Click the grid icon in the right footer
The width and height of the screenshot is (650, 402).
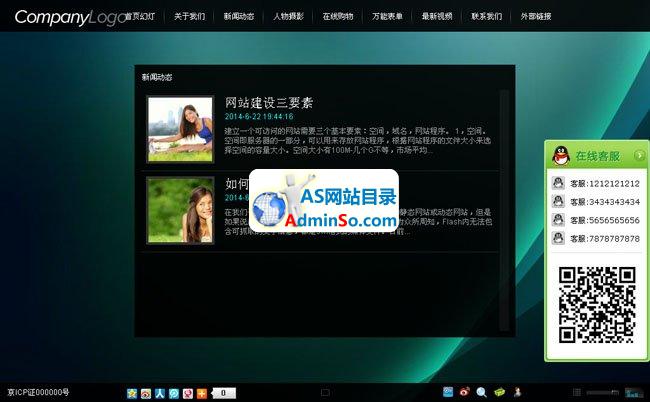tap(577, 392)
